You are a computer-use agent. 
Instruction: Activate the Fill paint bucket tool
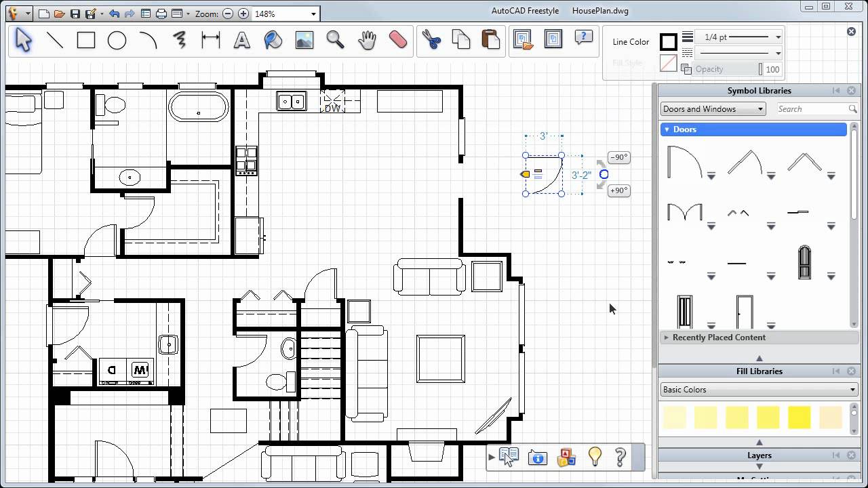(273, 40)
